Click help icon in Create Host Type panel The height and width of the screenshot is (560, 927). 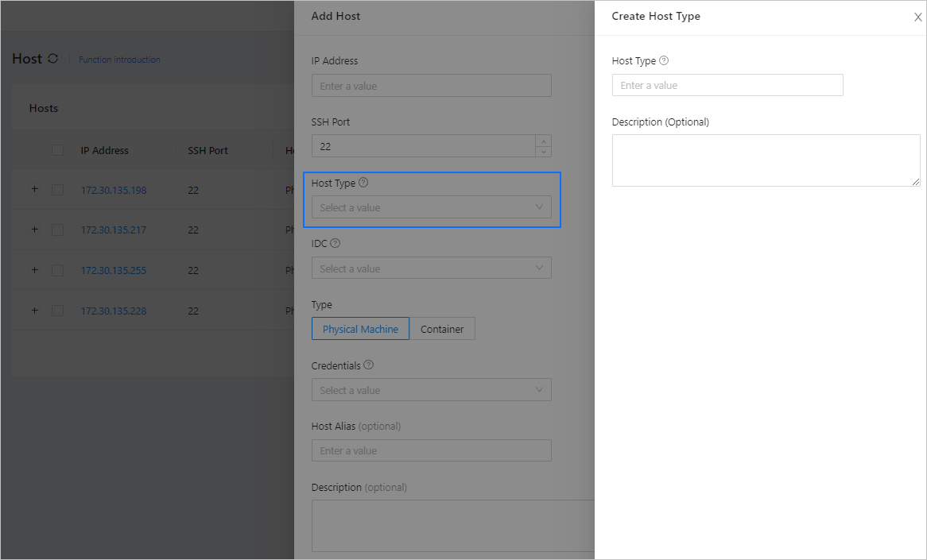pyautogui.click(x=664, y=60)
